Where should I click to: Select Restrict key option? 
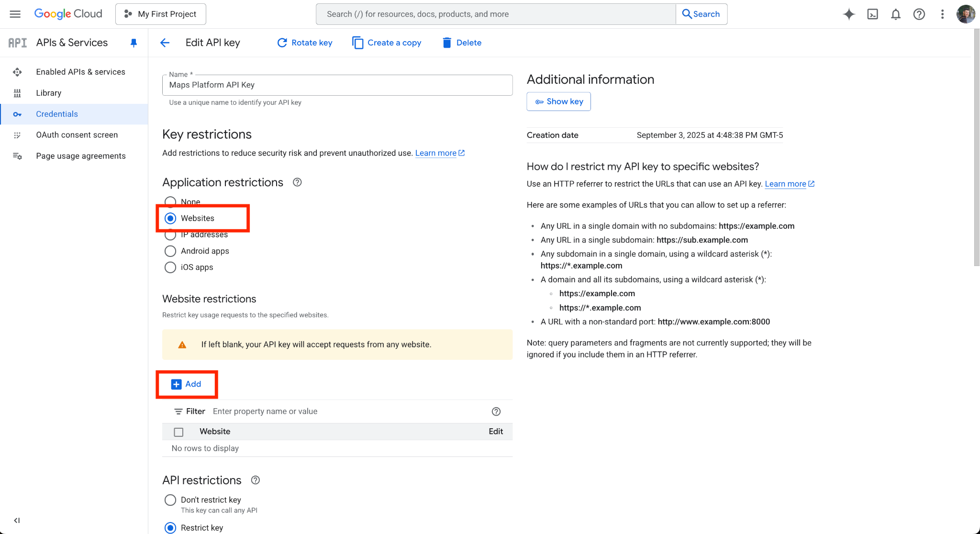point(170,528)
